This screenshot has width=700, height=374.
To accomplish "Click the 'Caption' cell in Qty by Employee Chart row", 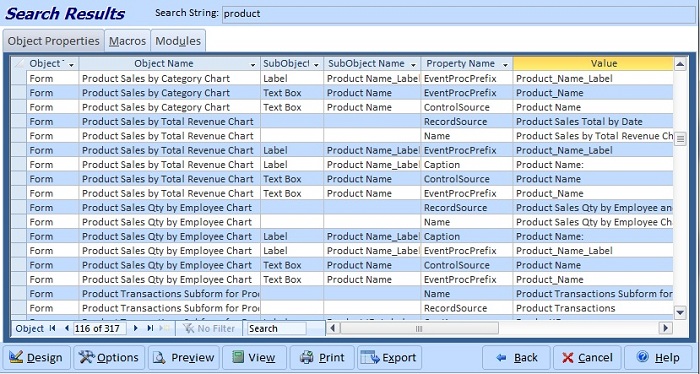I will tap(467, 236).
